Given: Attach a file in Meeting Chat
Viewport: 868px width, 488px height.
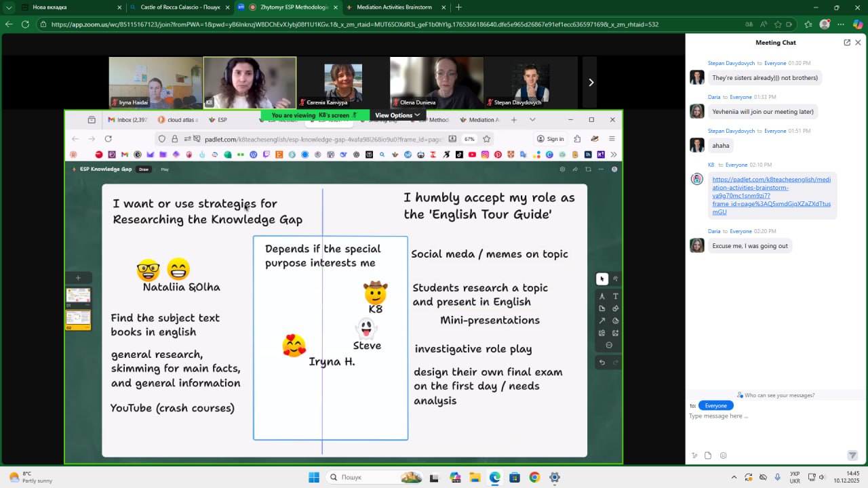Looking at the screenshot, I should 708,455.
